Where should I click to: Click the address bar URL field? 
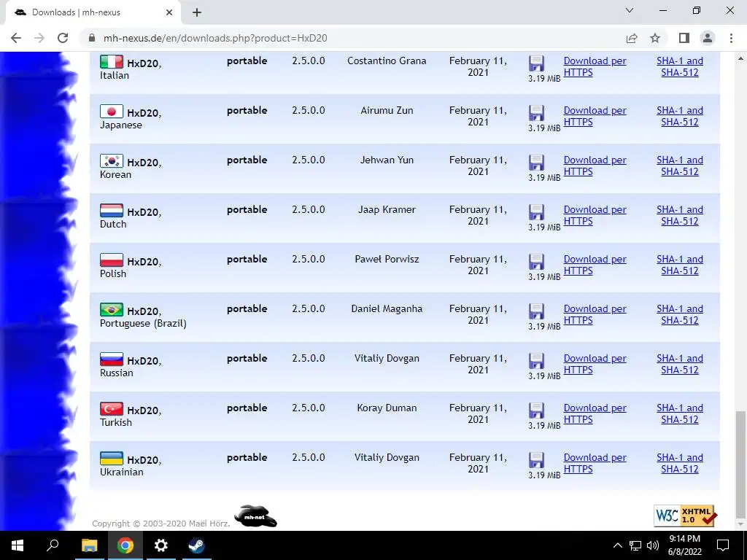352,38
